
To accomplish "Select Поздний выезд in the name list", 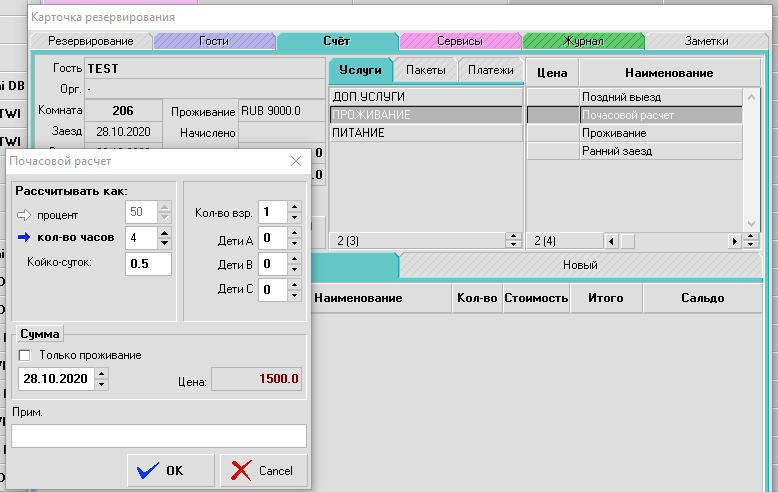I will point(659,97).
